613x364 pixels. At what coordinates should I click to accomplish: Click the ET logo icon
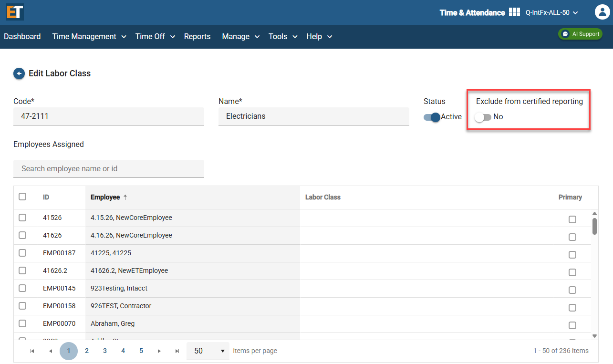click(x=15, y=12)
